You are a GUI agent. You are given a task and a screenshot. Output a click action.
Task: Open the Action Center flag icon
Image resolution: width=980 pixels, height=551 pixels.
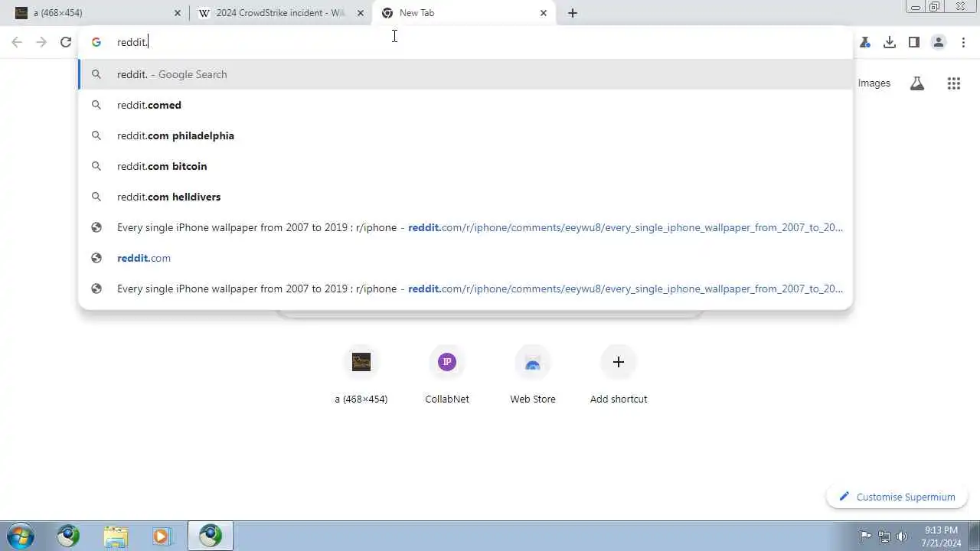coord(866,536)
